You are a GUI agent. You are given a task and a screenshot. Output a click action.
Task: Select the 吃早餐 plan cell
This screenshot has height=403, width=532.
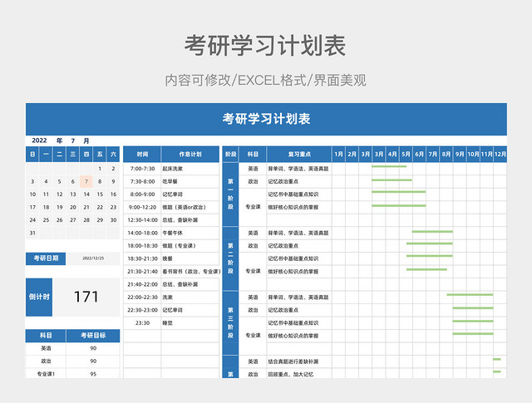(x=190, y=181)
